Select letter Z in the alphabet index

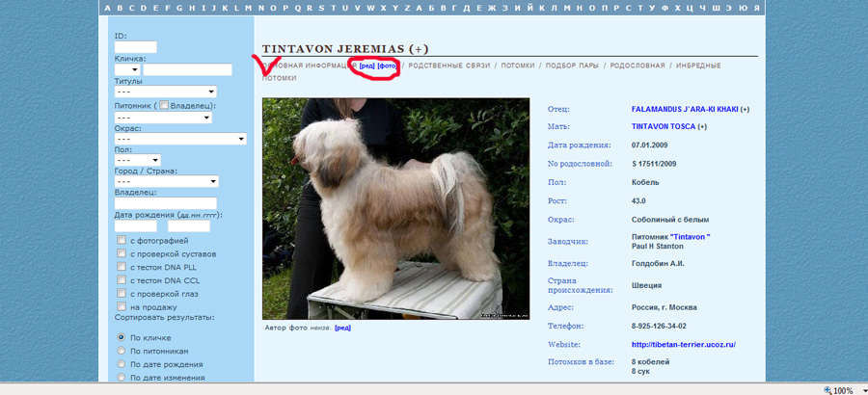(407, 8)
